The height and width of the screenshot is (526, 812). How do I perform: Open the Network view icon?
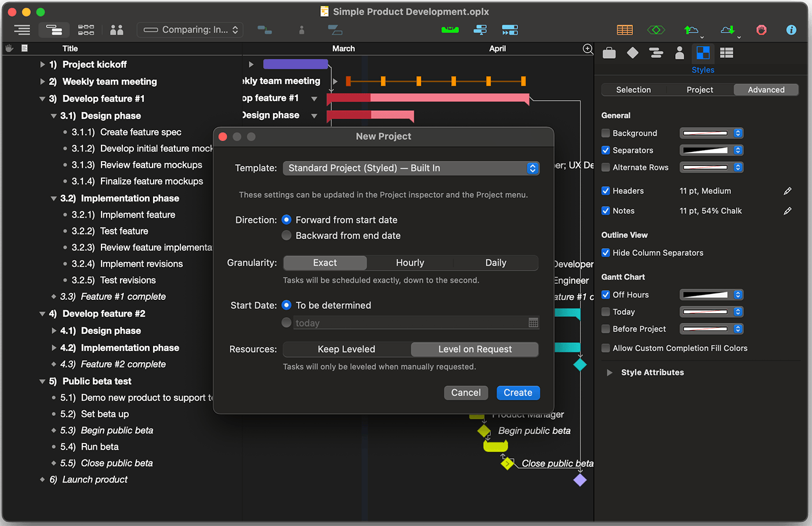tap(86, 30)
